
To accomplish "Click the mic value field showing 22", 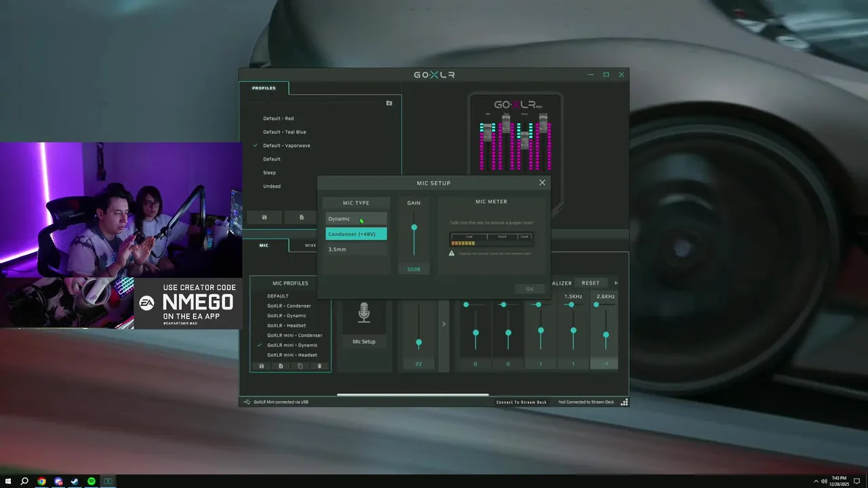I will pos(418,364).
